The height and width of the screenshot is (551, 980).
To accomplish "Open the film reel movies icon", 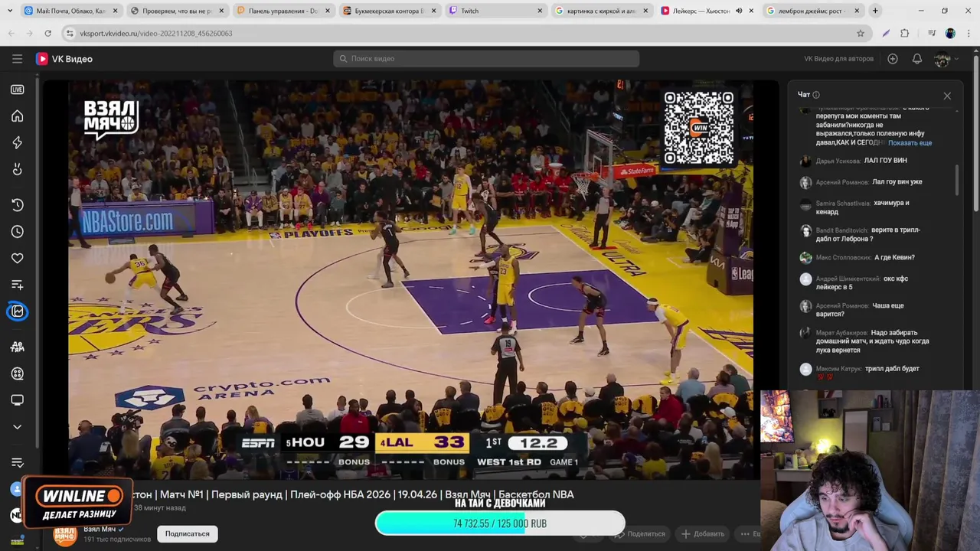I will 17,373.
